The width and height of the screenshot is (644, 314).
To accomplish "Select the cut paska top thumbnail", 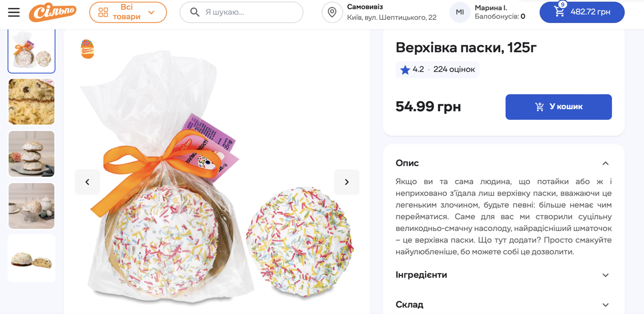I will (x=31, y=258).
